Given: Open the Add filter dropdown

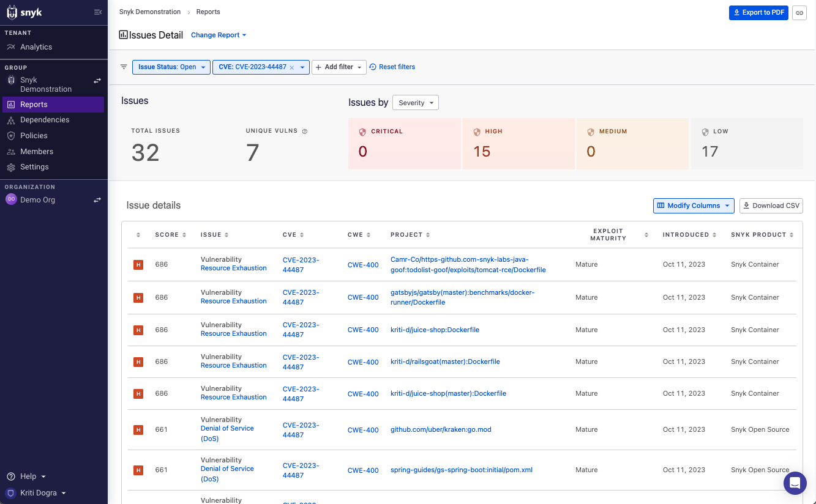Looking at the screenshot, I should click(x=339, y=67).
